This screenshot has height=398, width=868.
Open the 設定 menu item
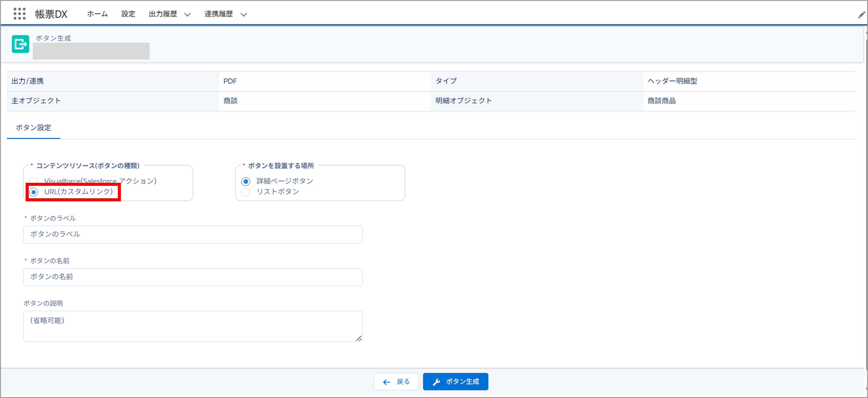coord(128,13)
